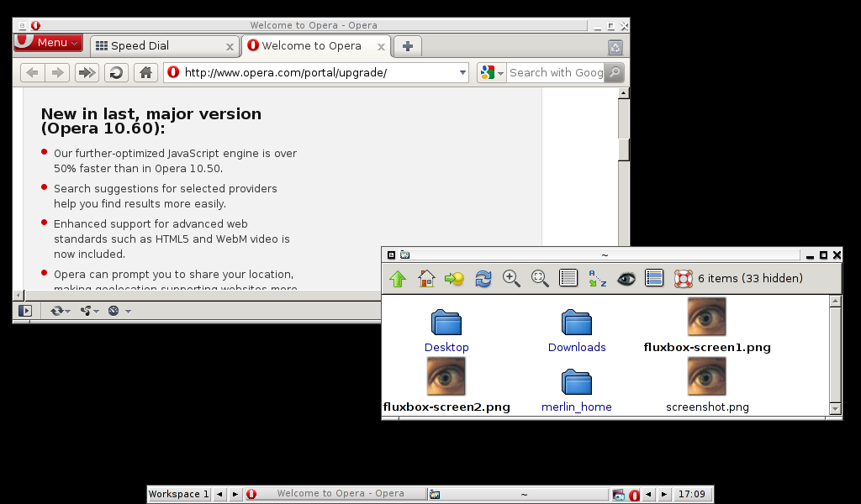The width and height of the screenshot is (861, 504).
Task: Open the Downloads folder
Action: (577, 329)
